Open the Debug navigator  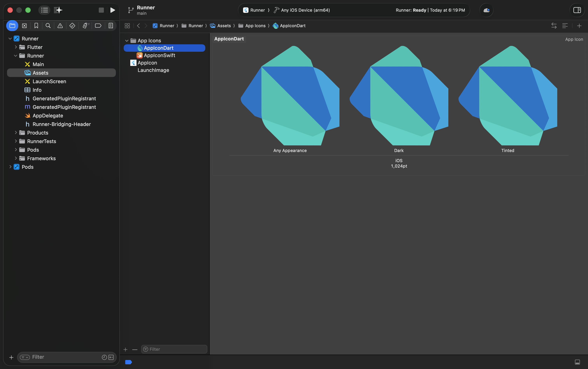85,26
